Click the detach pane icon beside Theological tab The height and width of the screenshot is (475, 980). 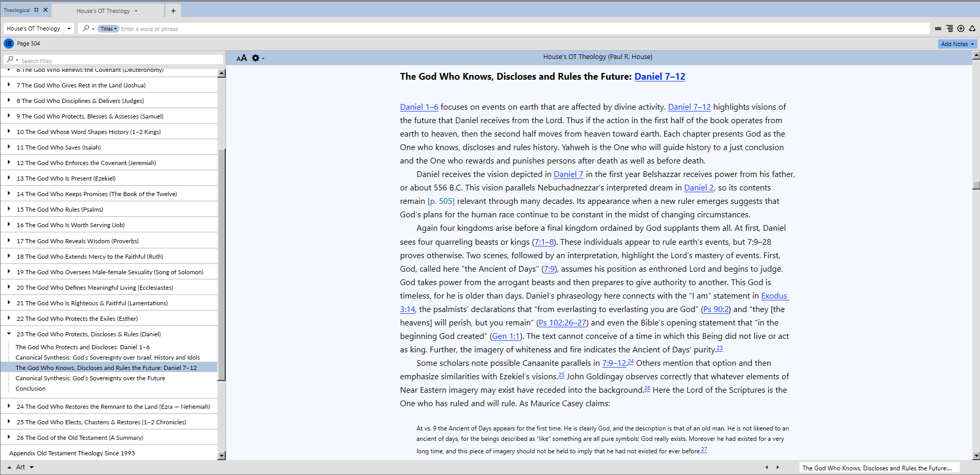(36, 10)
